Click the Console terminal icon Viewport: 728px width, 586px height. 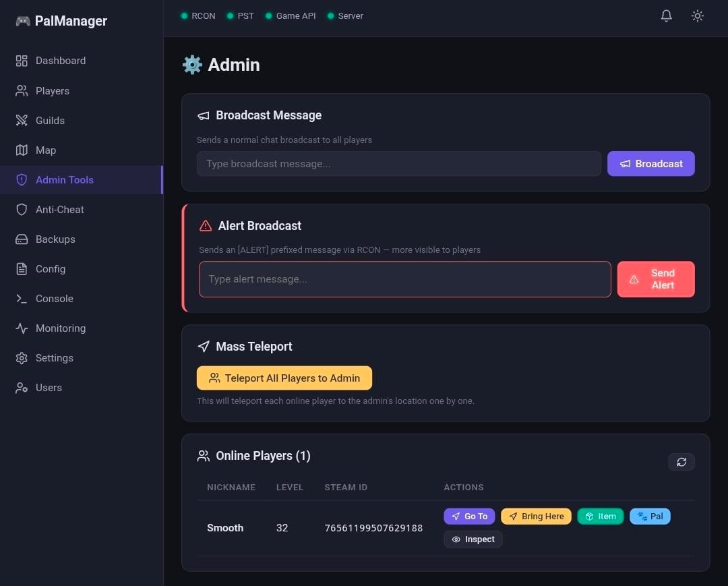click(x=22, y=299)
